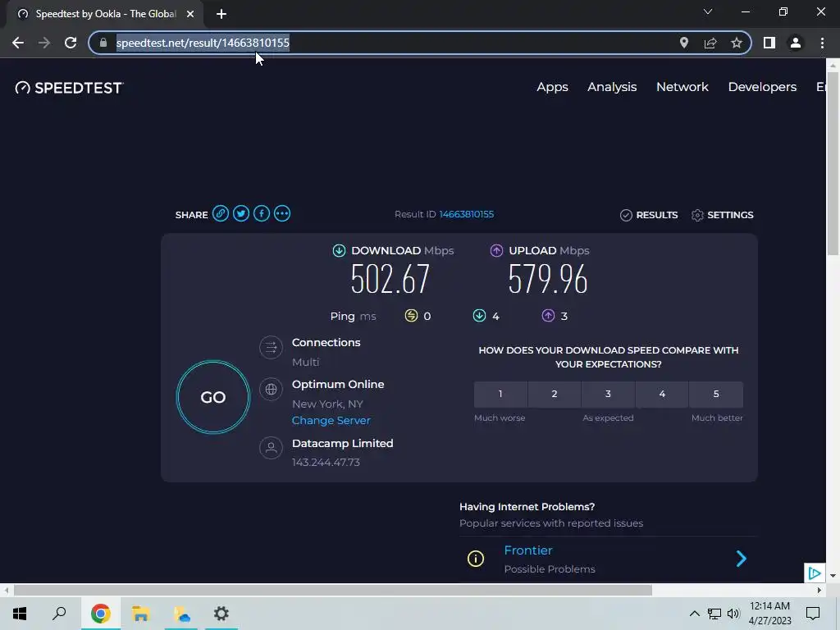
Task: Click the Speedtest logo
Action: pos(69,87)
